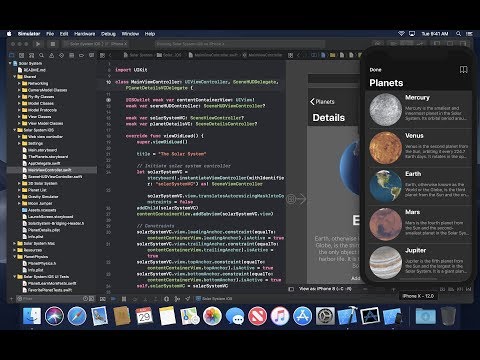This screenshot has width=480, height=360.
Task: Open the Hardware menu
Action: [84, 34]
